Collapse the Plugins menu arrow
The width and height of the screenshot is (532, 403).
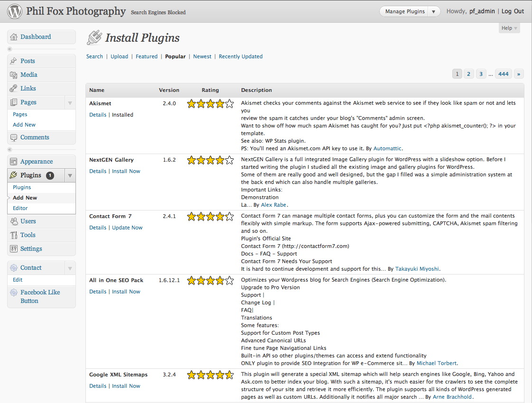[x=70, y=175]
